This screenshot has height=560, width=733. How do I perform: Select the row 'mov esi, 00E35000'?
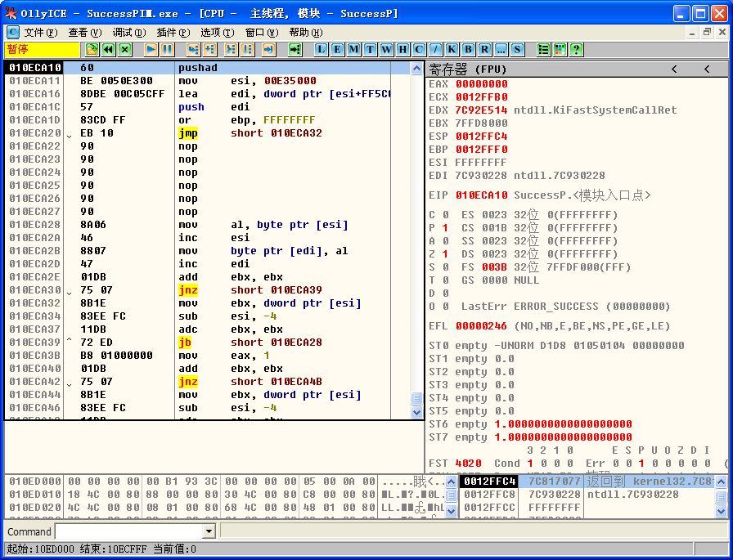[x=198, y=81]
